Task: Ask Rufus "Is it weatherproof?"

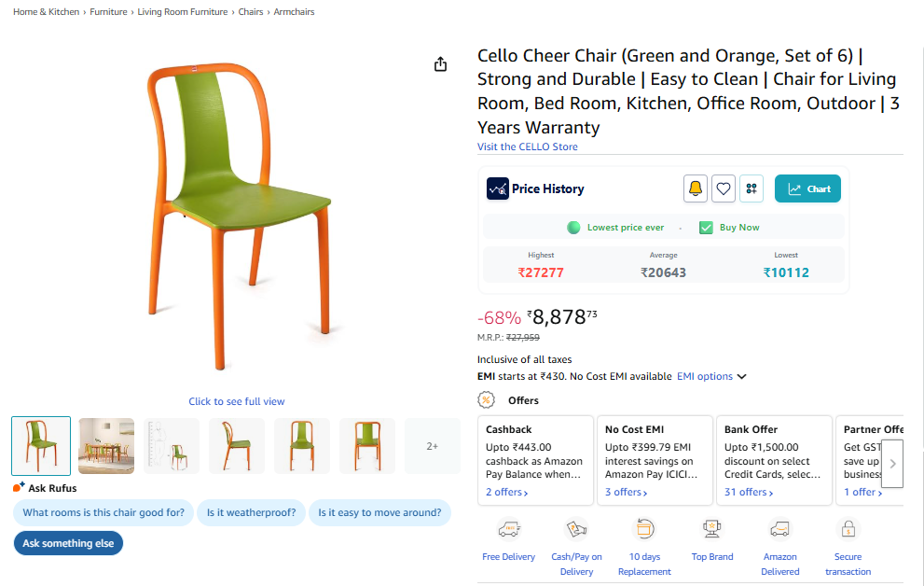Action: (252, 512)
